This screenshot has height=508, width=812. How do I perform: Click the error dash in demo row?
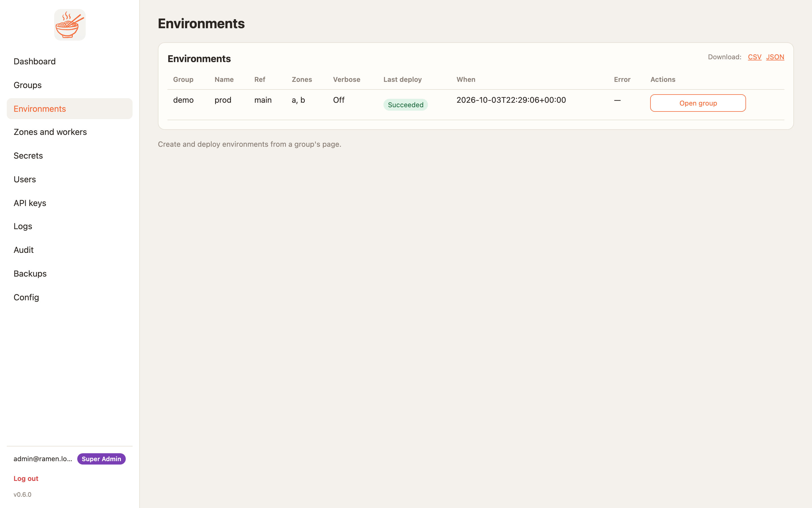[617, 100]
